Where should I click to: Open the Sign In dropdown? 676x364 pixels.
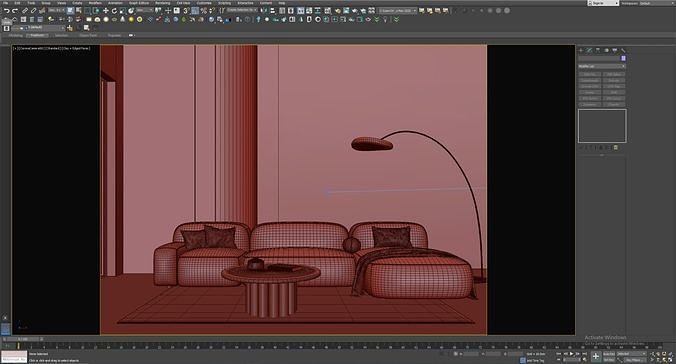point(603,3)
